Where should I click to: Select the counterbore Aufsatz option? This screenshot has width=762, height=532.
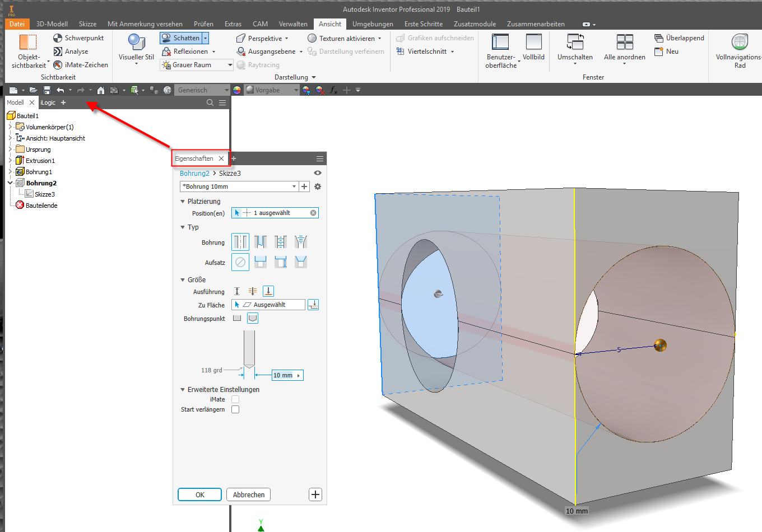tap(261, 262)
